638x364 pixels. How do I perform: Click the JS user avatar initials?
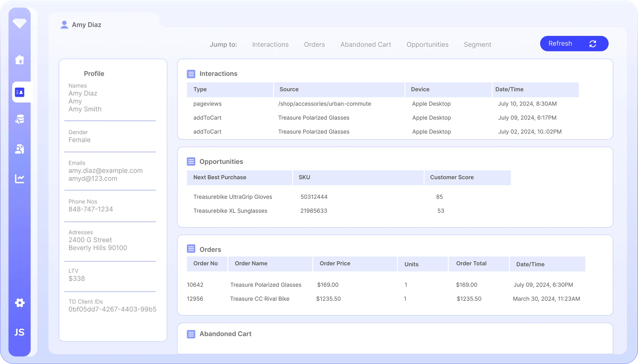(x=20, y=332)
